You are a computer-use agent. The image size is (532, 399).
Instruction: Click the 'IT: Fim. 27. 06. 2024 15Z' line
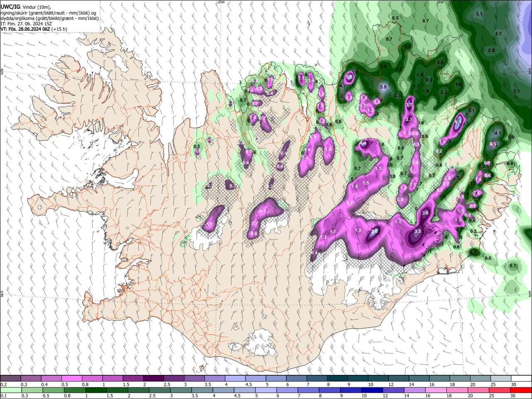point(26,24)
